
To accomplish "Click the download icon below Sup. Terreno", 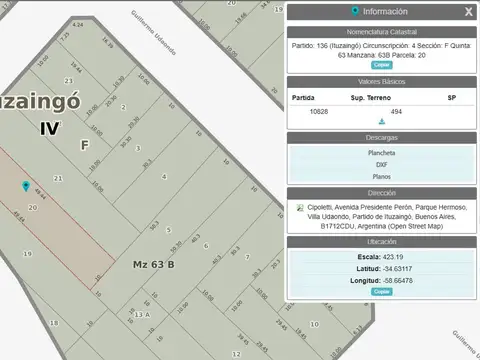I will 382,121.
